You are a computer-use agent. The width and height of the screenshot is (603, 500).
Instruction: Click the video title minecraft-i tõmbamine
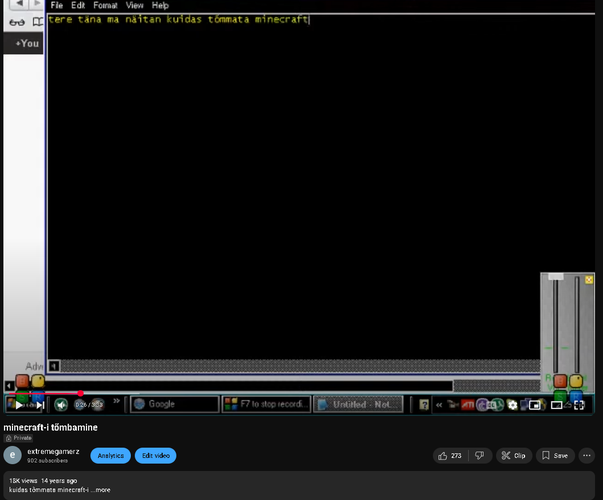tap(50, 427)
